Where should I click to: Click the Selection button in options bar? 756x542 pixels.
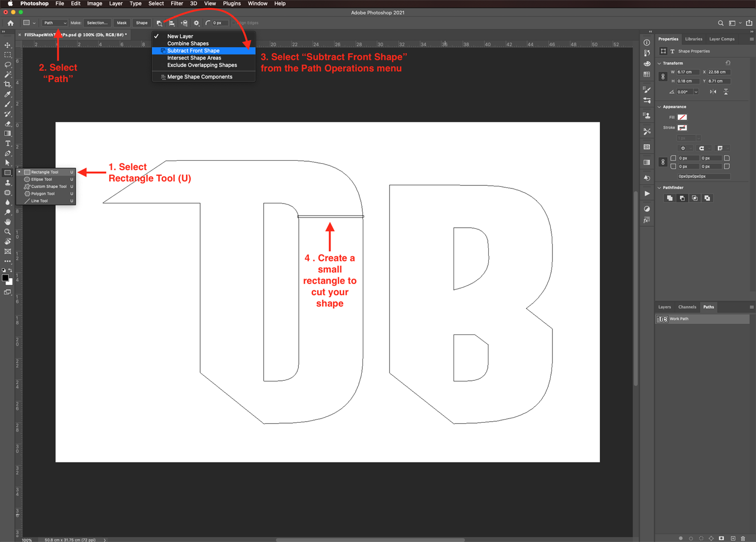pos(97,23)
